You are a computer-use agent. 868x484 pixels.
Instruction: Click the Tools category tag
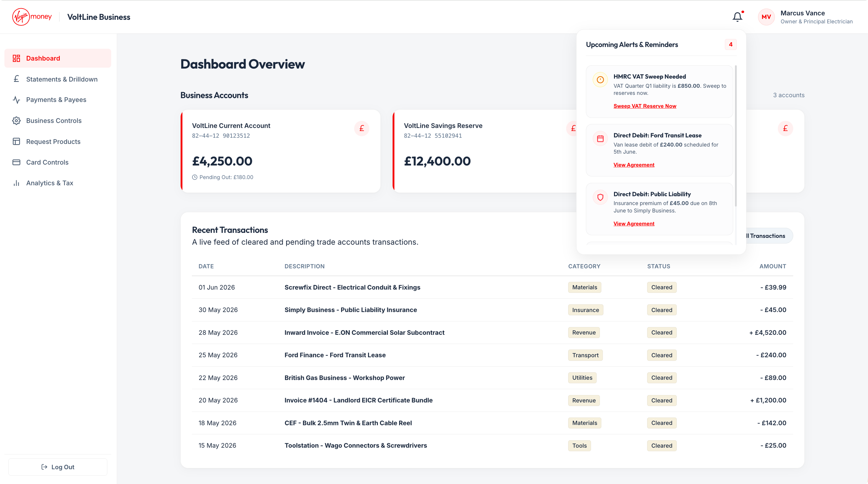tap(579, 445)
